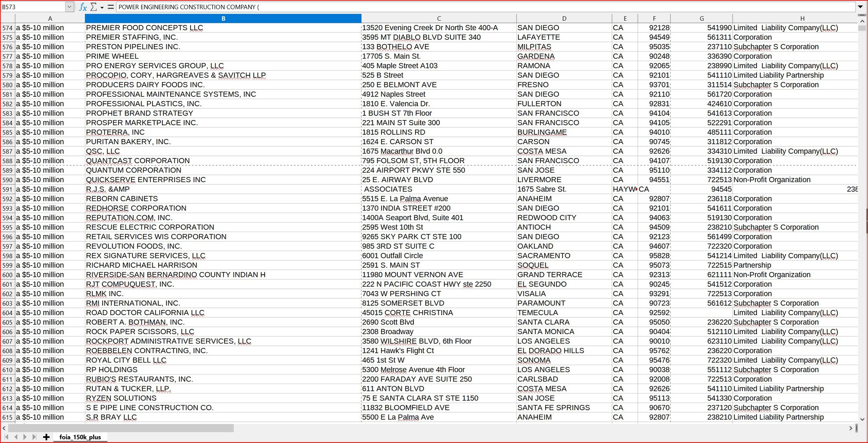Expand the formula bar with right arrow
Screen dimensions: 868x443
pyautogui.click(x=860, y=7)
